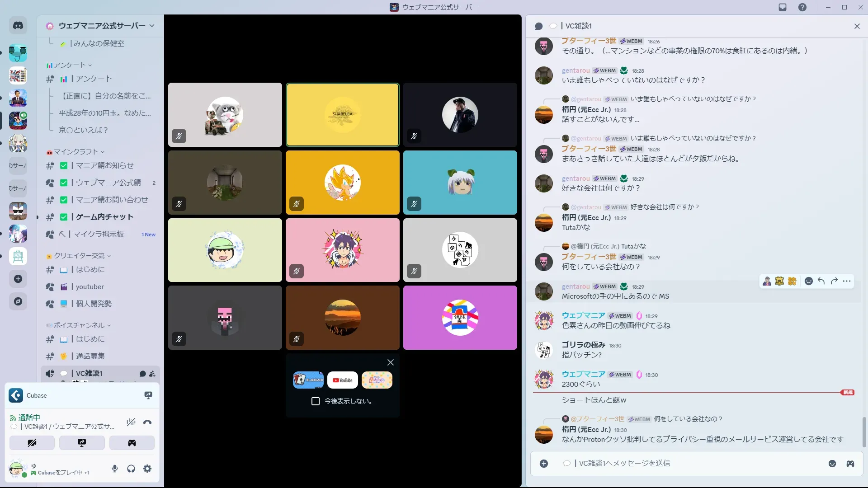Toggle headphone deafen in user panel

pos(131,469)
